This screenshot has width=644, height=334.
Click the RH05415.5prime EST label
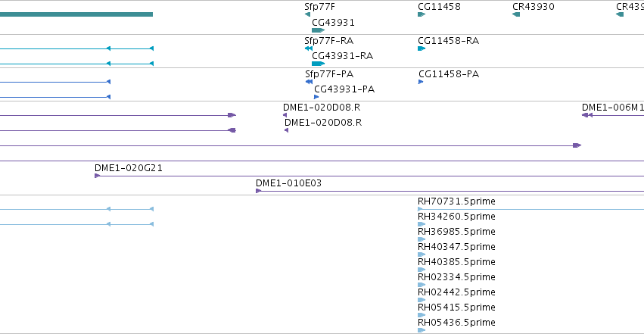[x=456, y=307]
